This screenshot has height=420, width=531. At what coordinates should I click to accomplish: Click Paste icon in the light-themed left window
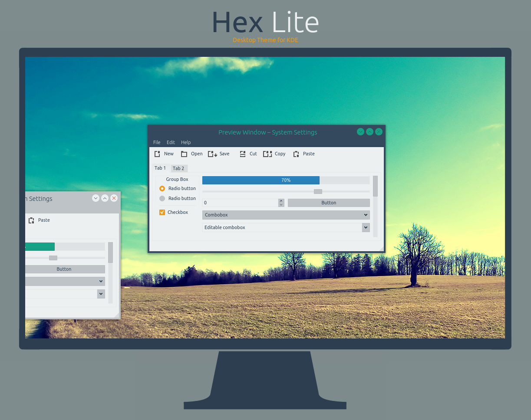31,220
